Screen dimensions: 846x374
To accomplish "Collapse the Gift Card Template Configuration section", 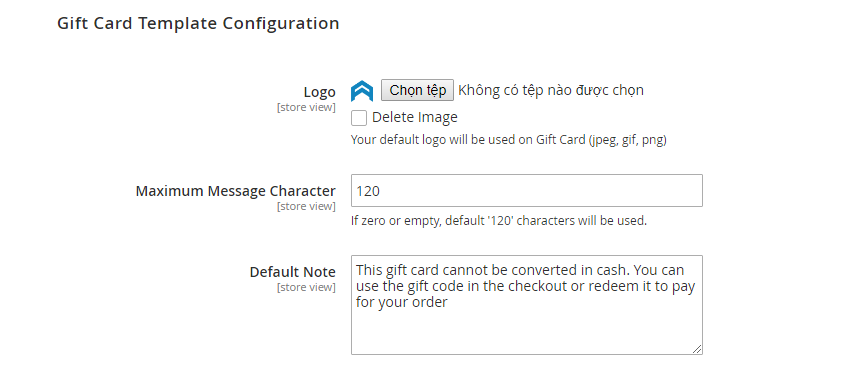I will (198, 24).
